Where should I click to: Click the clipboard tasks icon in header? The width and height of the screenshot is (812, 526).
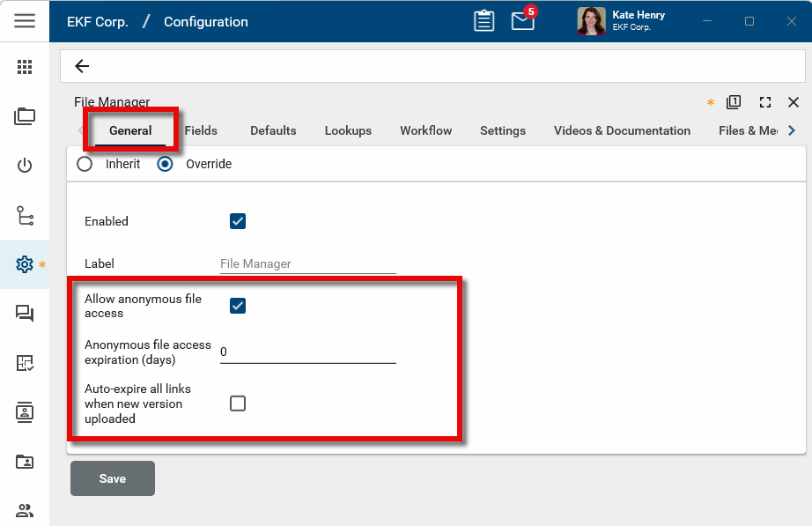[484, 21]
